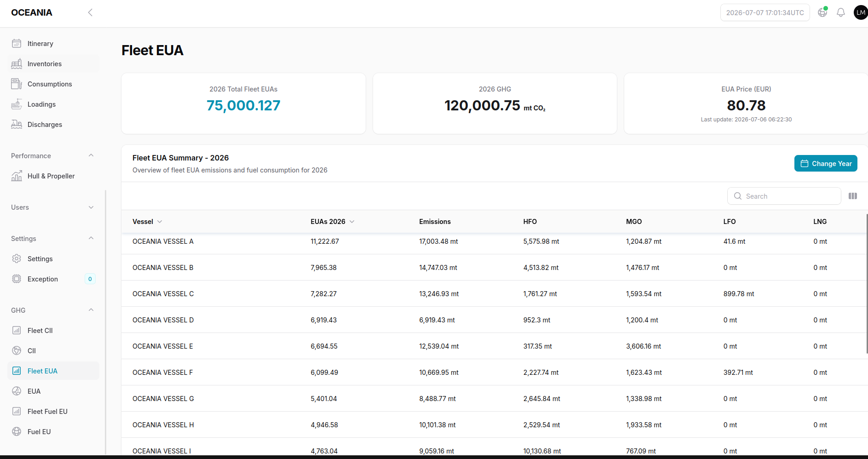Click EUAs value 11,222.67
The width and height of the screenshot is (868, 459).
(x=325, y=241)
